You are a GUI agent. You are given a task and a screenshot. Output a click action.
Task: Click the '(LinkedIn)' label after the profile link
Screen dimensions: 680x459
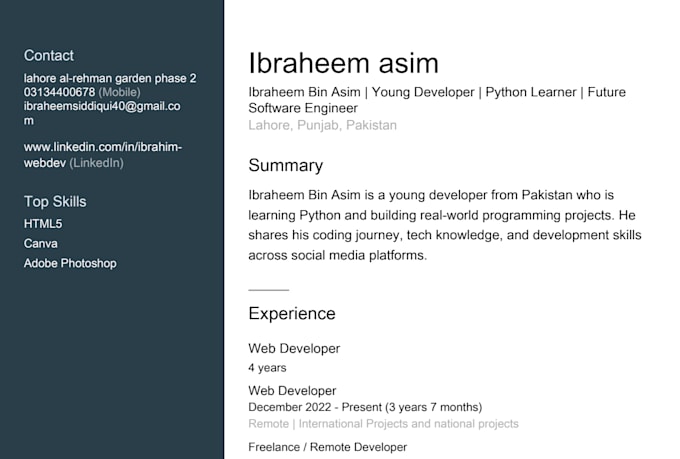click(96, 163)
